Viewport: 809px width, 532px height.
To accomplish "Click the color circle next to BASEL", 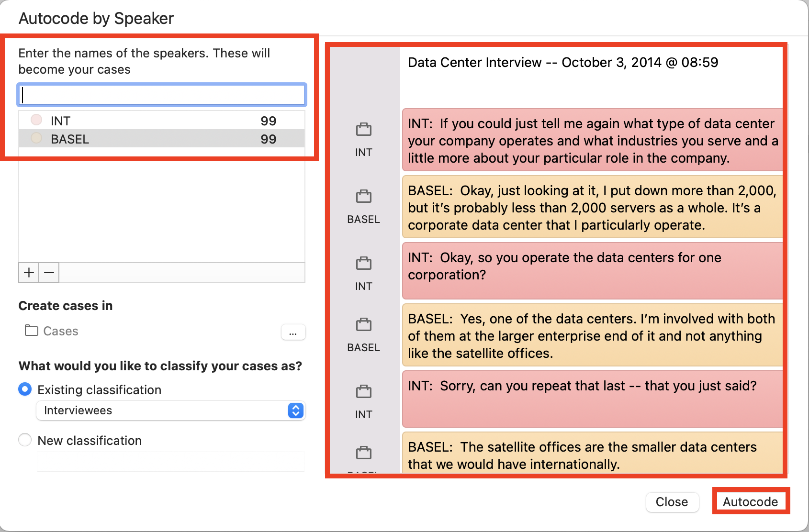I will pos(36,138).
